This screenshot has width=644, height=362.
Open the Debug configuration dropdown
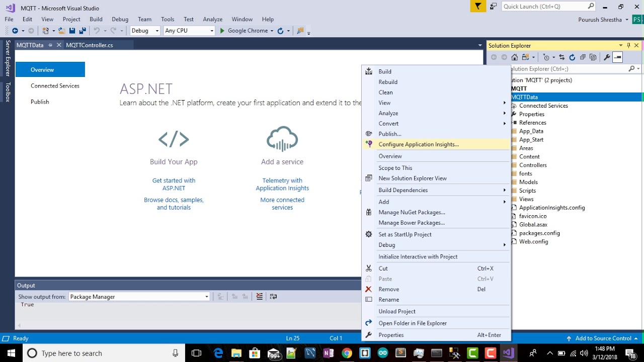[x=145, y=31]
